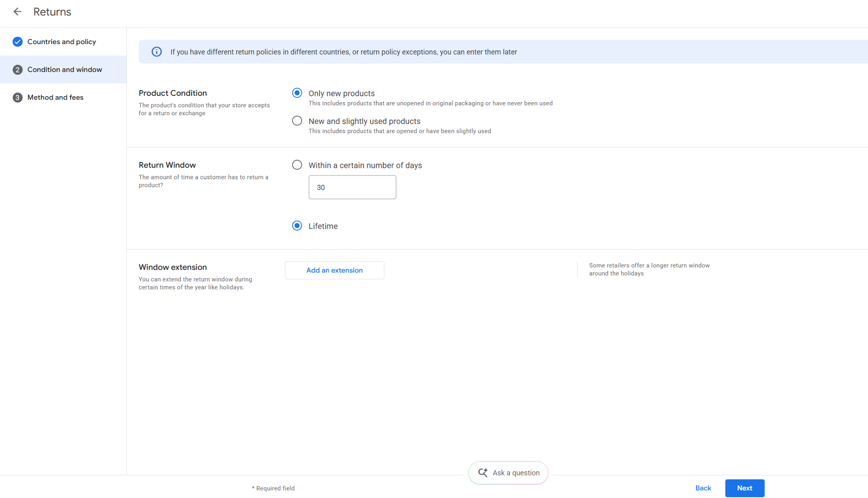
Task: Click Ask a question button
Action: click(x=508, y=473)
